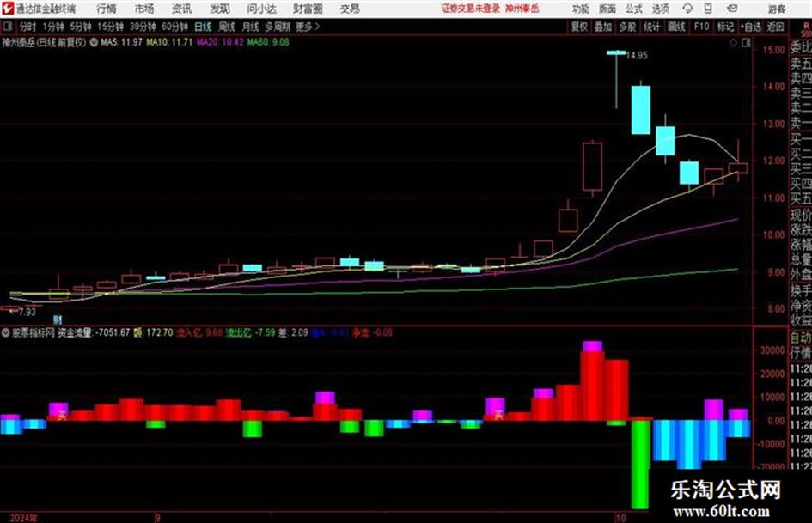Click the 画线 draw line toolbar button
The width and height of the screenshot is (812, 523).
pyautogui.click(x=676, y=27)
